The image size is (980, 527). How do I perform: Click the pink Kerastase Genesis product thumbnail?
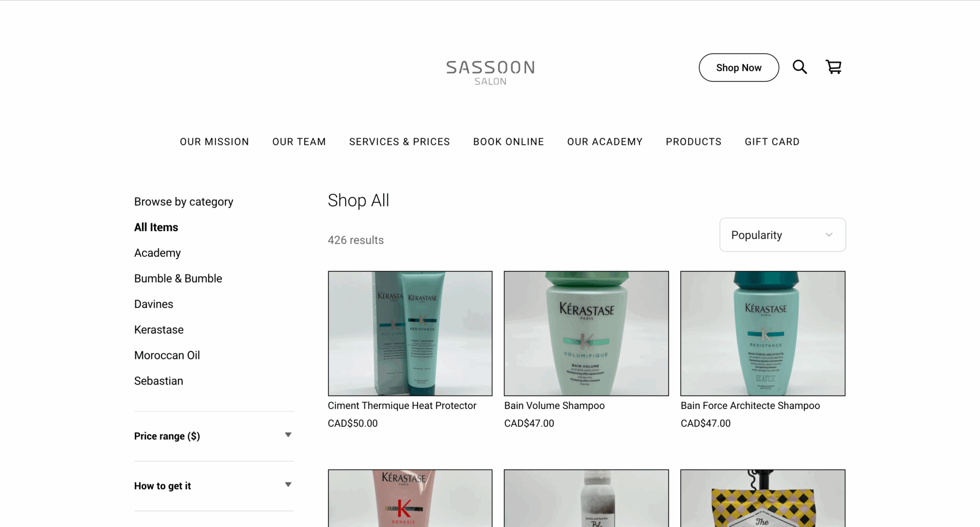coord(410,498)
